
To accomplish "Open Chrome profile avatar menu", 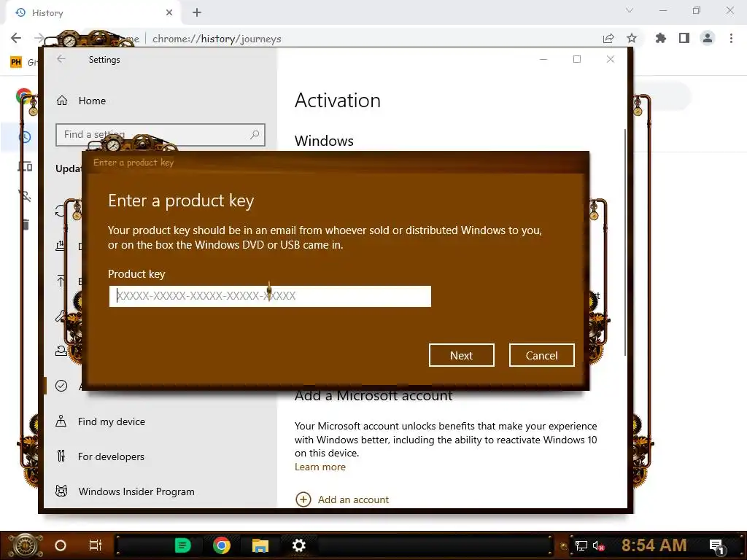I will pos(708,38).
